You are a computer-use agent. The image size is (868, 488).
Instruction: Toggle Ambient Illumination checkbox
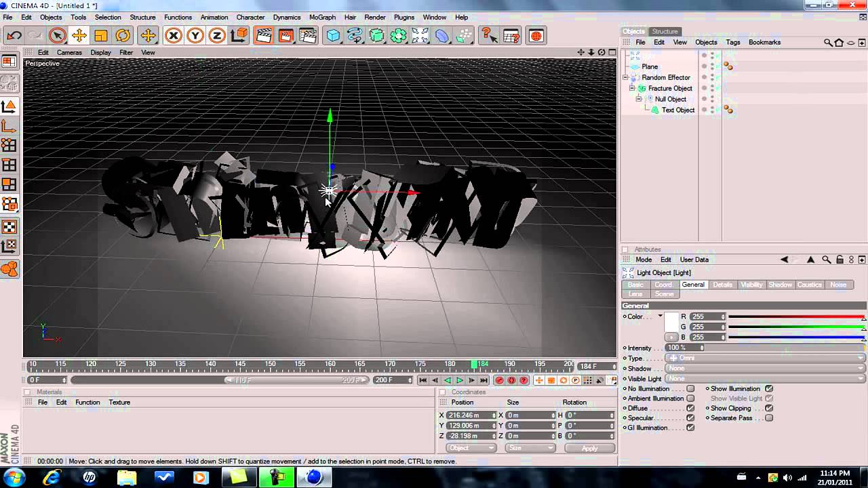point(690,399)
